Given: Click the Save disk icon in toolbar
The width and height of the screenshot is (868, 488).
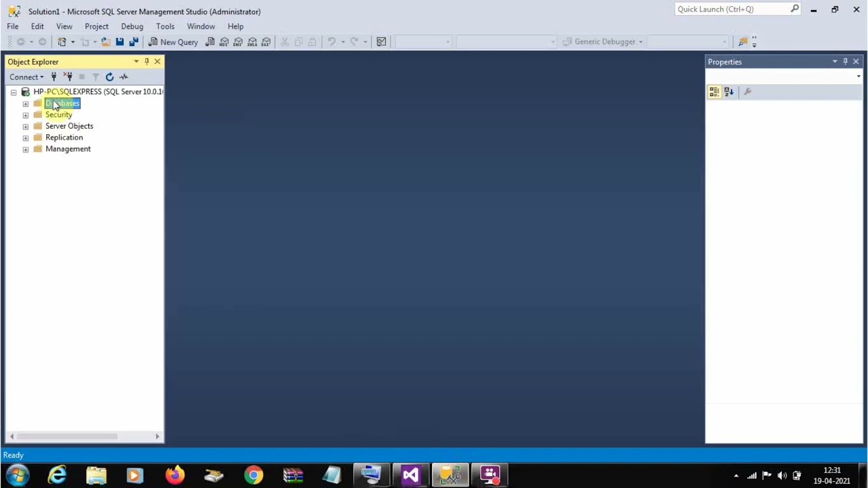Looking at the screenshot, I should pyautogui.click(x=119, y=41).
